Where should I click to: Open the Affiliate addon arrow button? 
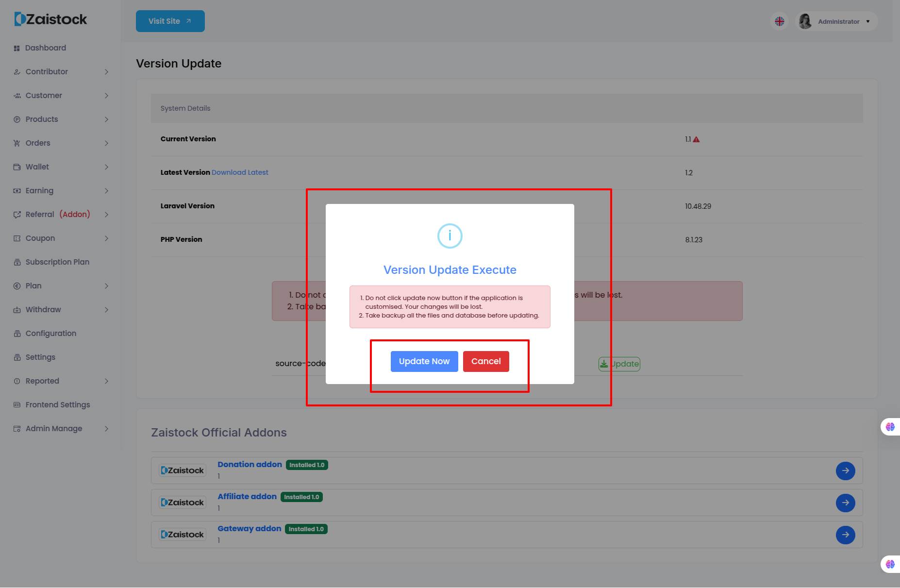(846, 503)
